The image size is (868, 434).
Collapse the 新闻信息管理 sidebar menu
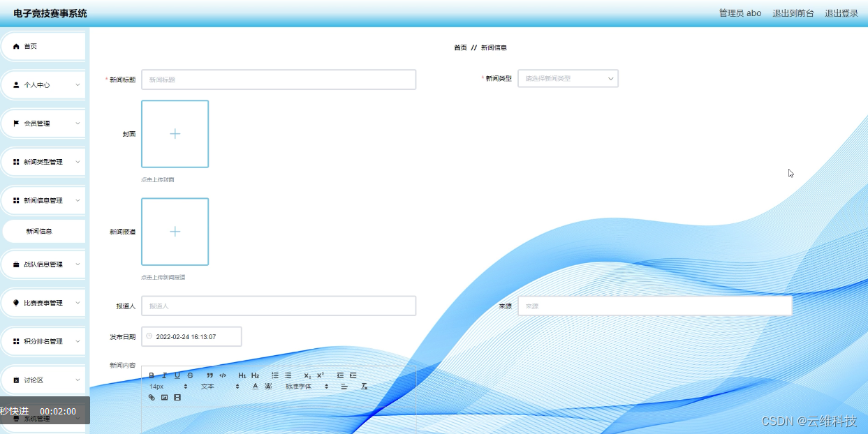pos(43,200)
